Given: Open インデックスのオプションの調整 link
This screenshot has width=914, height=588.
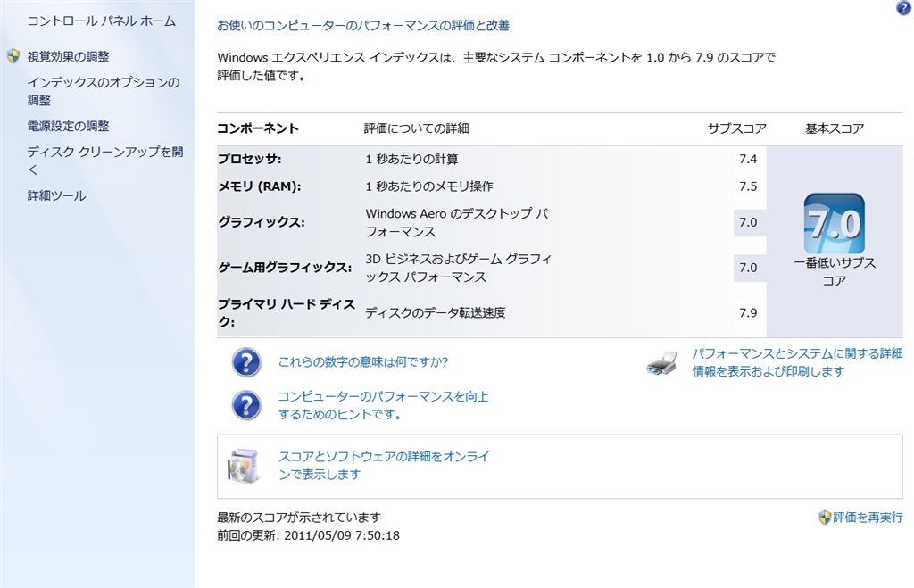Looking at the screenshot, I should pos(104,91).
